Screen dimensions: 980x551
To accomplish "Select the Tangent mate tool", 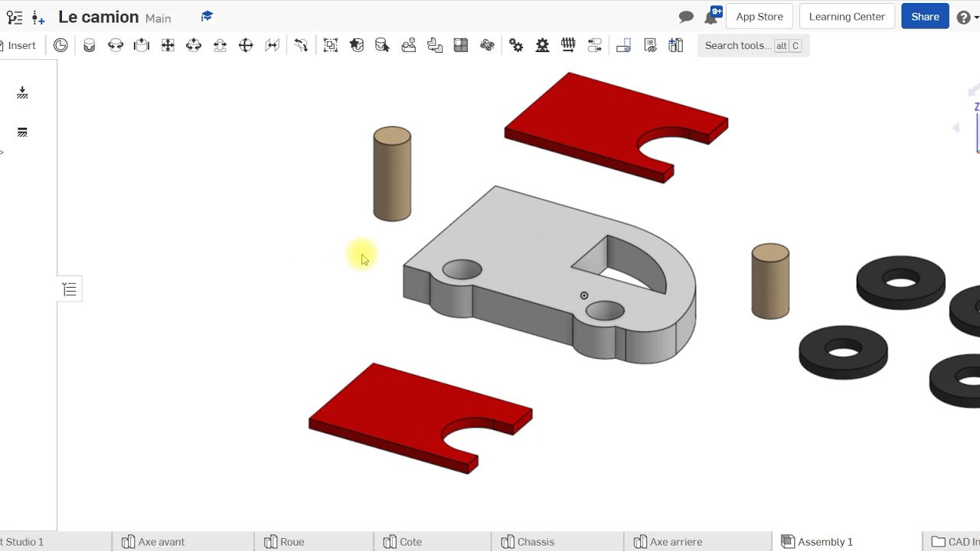I will tap(301, 45).
